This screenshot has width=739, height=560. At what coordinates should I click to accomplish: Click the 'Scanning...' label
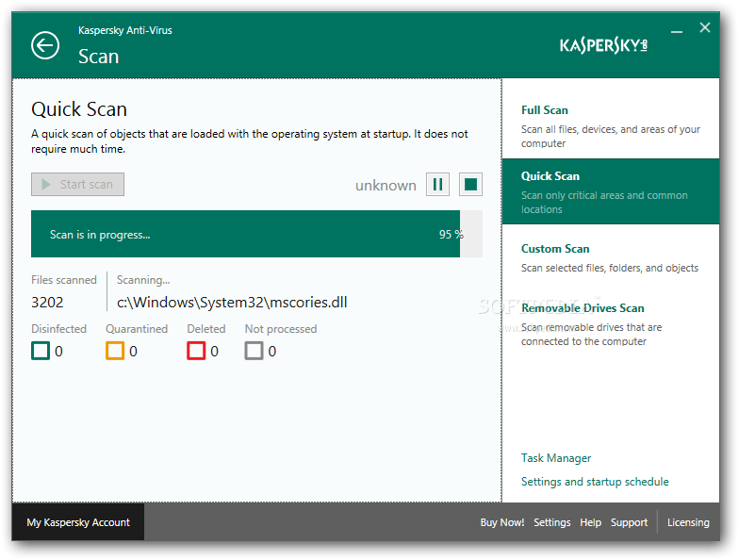point(143,280)
